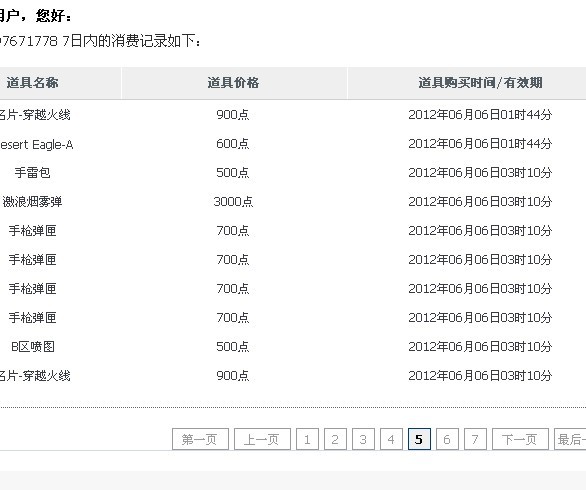The image size is (586, 490).
Task: Click the 下一页 next page button
Action: coord(520,439)
